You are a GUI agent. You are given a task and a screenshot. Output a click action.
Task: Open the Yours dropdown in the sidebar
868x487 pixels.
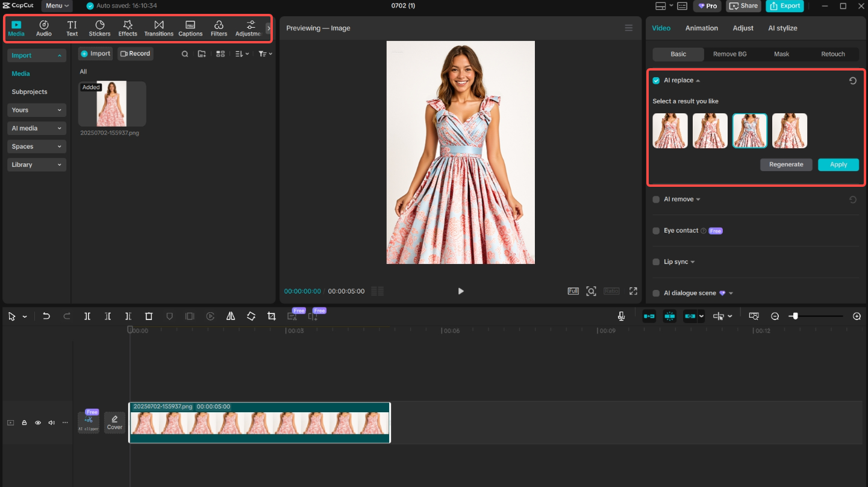pyautogui.click(x=36, y=110)
